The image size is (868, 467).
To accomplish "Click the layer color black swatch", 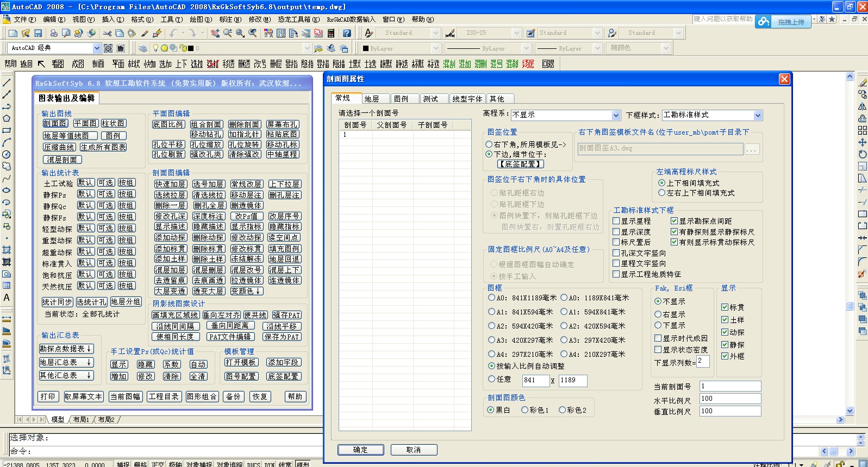I will coord(190,48).
